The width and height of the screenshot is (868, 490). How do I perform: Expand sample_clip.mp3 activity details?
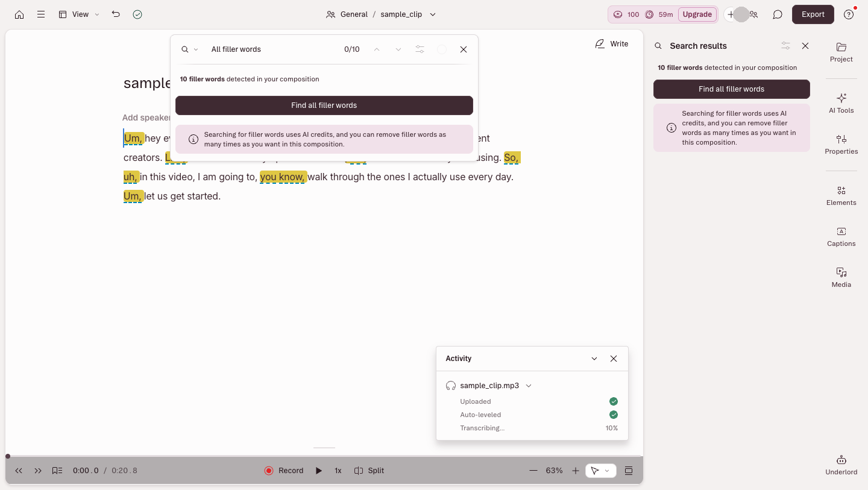tap(529, 386)
